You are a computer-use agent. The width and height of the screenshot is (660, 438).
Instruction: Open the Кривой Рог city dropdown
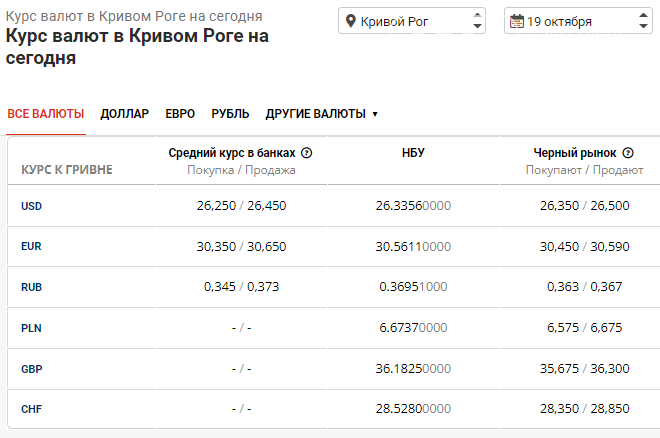coord(412,21)
